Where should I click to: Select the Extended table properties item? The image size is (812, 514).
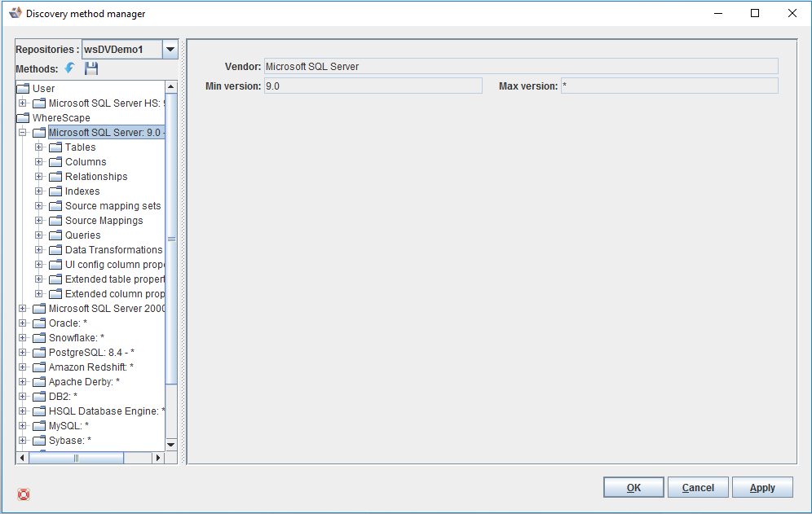(x=114, y=279)
